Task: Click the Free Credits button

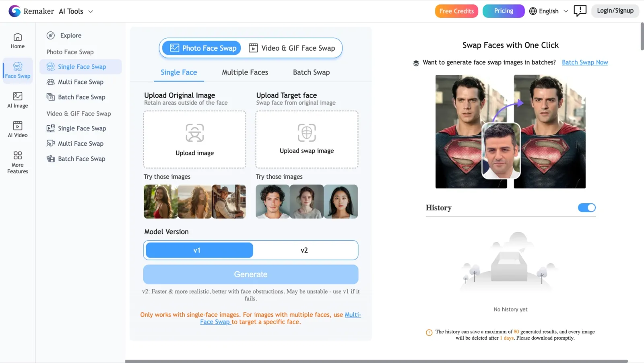Action: (456, 11)
